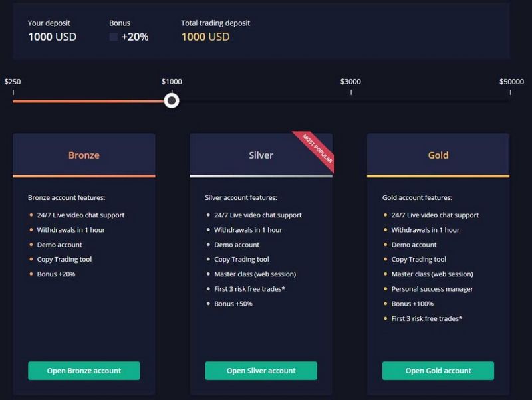Select the Bronze plan header
This screenshot has width=532, height=400.
84,155
